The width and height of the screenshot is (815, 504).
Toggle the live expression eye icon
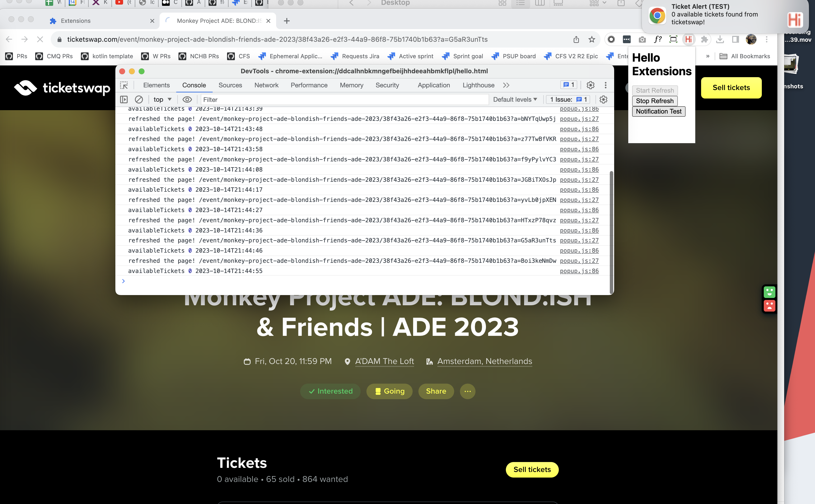pos(187,99)
